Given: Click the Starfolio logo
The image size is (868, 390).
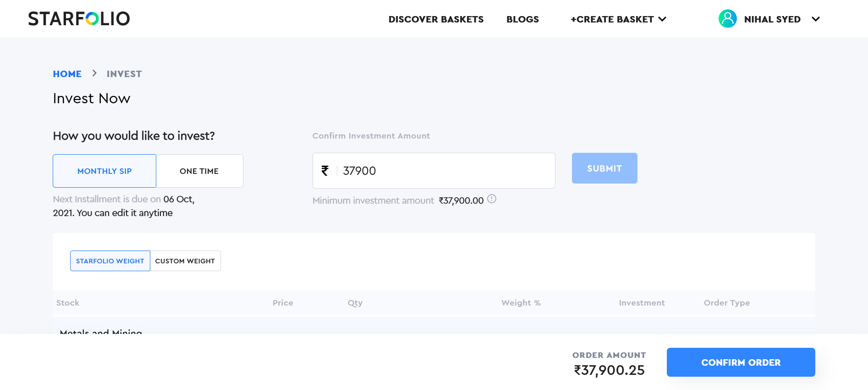Looking at the screenshot, I should point(79,18).
